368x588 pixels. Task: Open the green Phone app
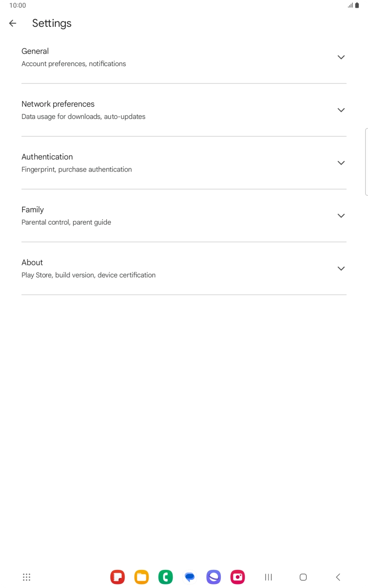(x=165, y=577)
